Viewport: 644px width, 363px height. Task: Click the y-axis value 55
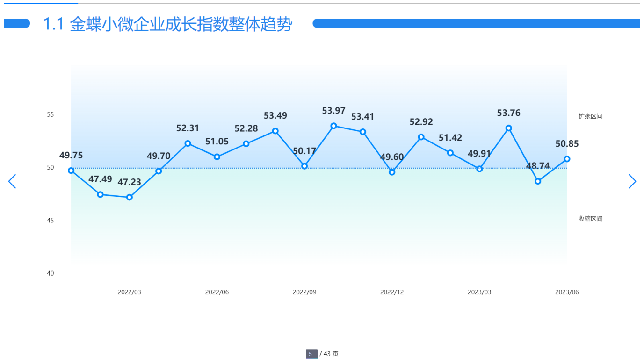[51, 115]
